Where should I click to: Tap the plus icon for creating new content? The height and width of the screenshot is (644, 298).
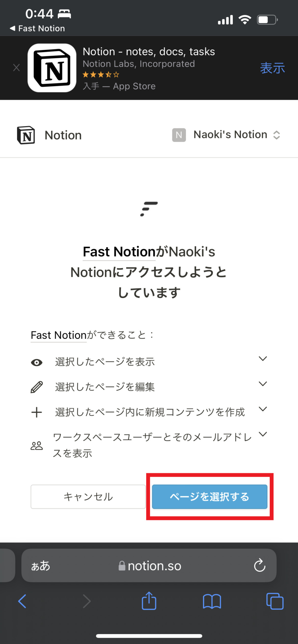tap(37, 412)
